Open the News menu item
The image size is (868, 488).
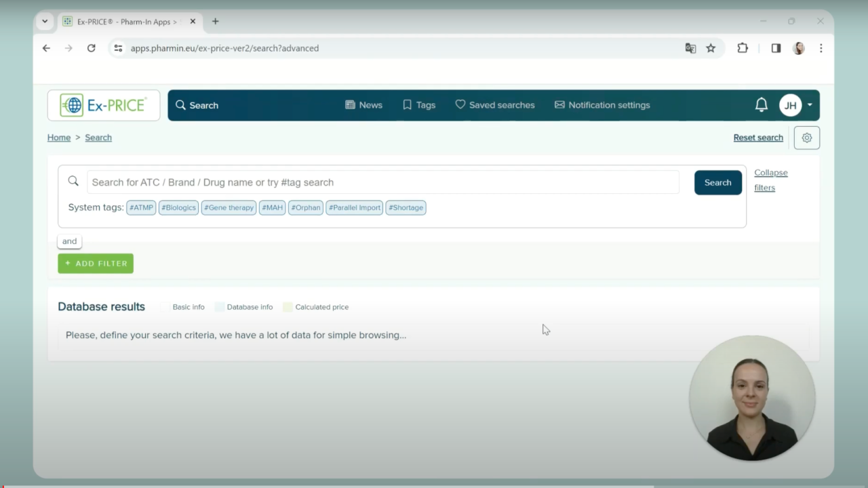click(x=363, y=105)
